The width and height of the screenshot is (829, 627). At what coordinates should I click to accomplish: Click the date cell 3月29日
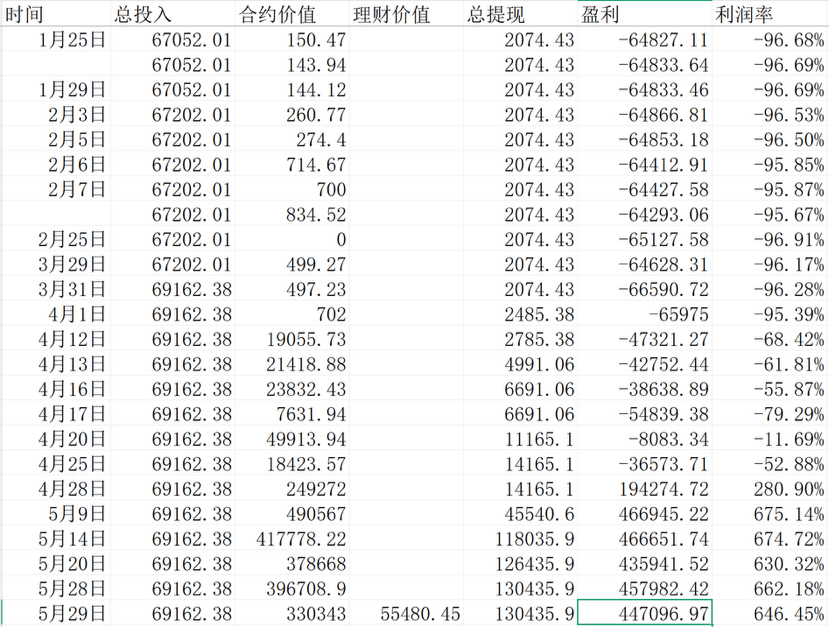(x=55, y=264)
